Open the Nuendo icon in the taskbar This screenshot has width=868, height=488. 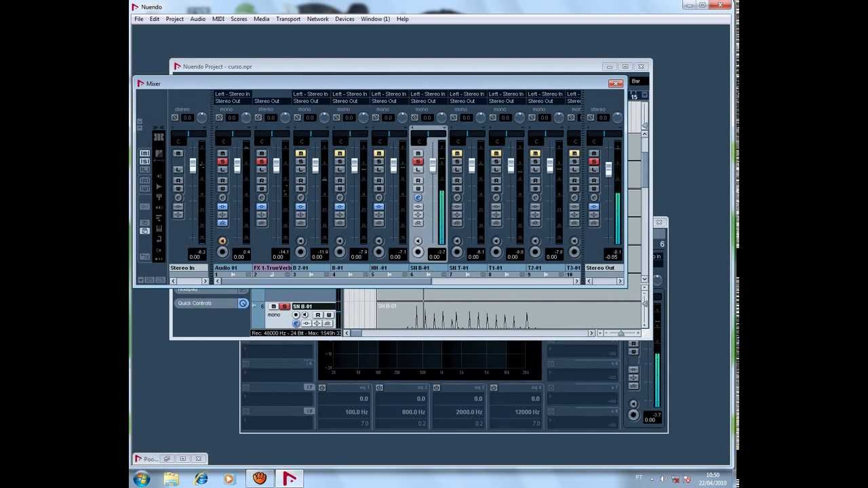pos(290,479)
